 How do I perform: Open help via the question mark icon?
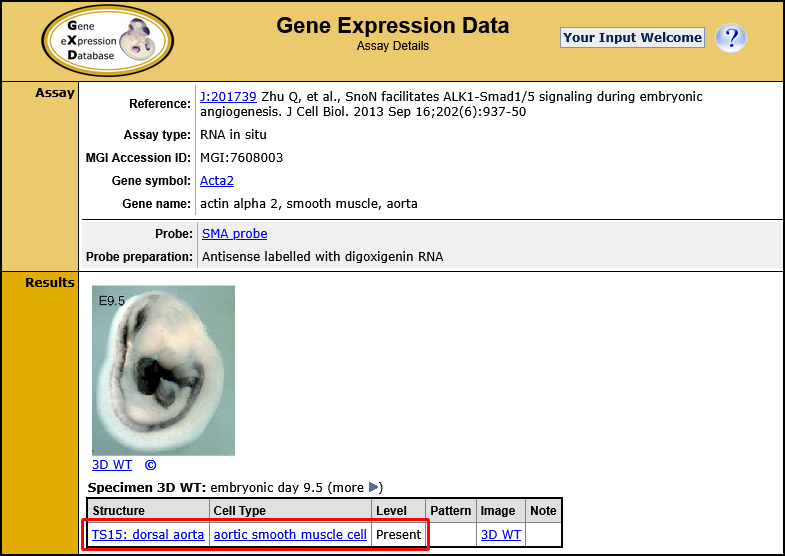[732, 38]
